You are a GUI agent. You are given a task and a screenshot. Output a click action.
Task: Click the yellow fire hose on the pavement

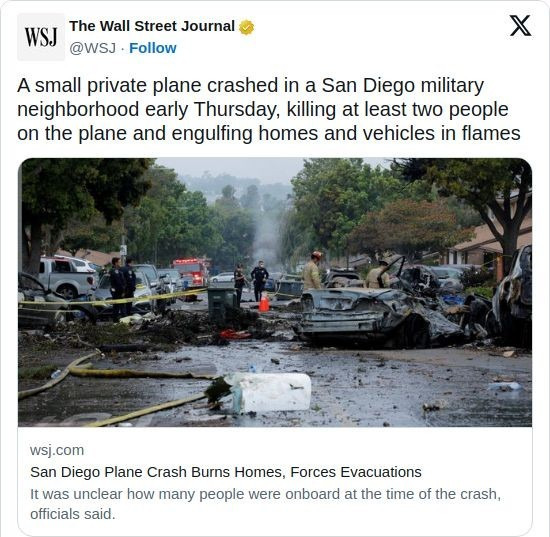pyautogui.click(x=116, y=389)
